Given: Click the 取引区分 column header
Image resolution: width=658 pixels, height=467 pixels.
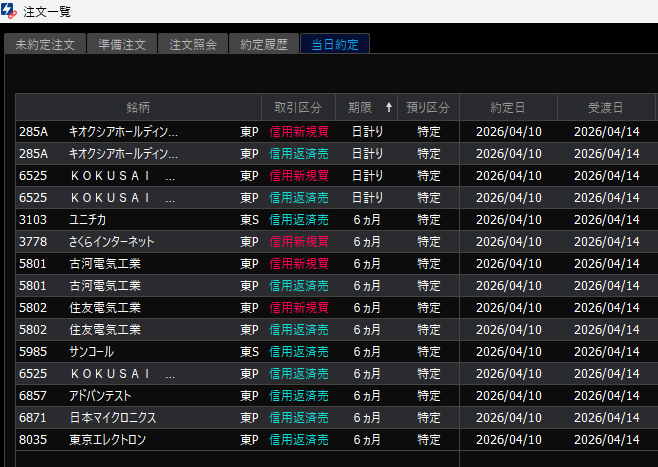Looking at the screenshot, I should (x=297, y=108).
